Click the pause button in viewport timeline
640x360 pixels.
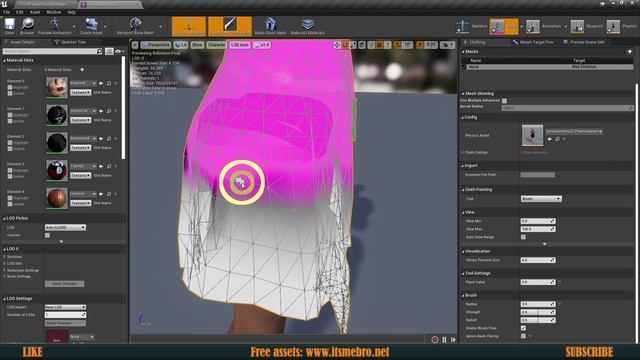click(x=444, y=340)
